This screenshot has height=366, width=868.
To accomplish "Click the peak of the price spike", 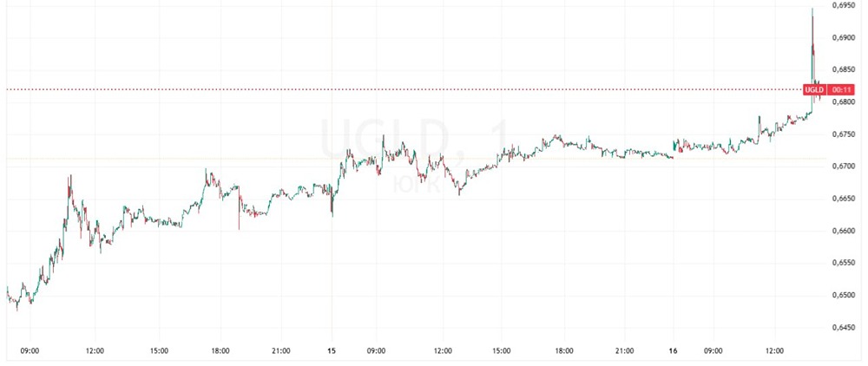I will [812, 10].
